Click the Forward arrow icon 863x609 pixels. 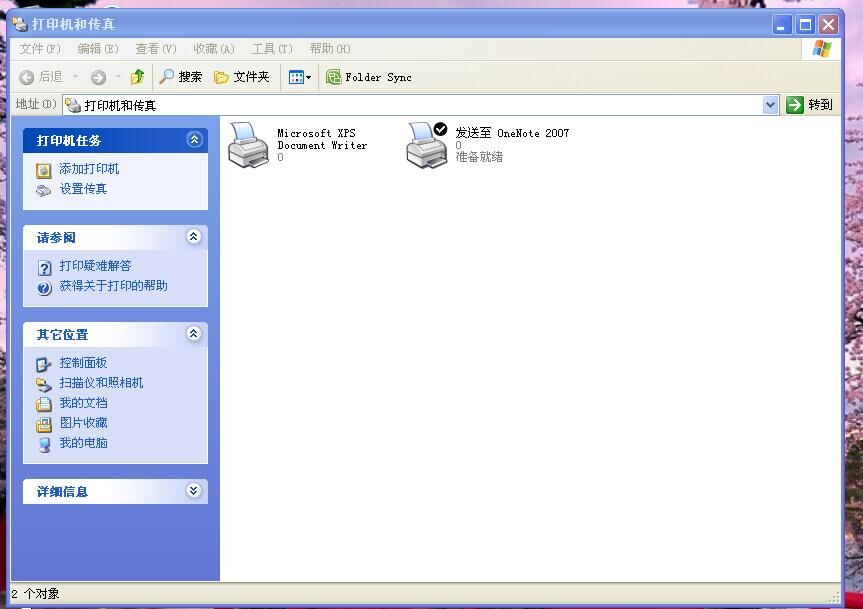[x=99, y=78]
